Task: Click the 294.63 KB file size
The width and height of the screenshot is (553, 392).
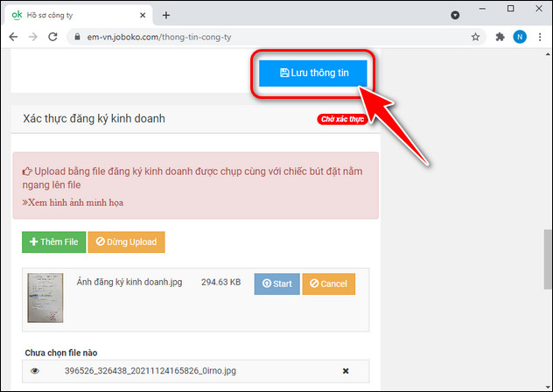Action: point(221,283)
